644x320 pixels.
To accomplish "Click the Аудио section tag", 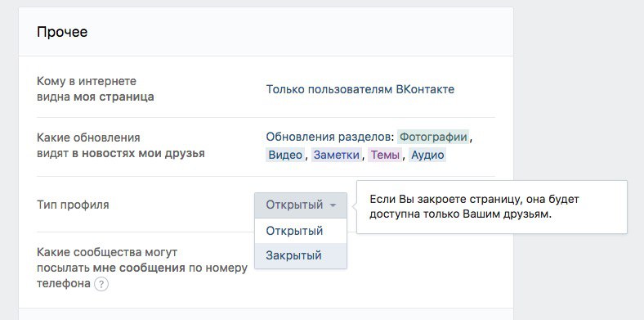I will click(x=427, y=155).
